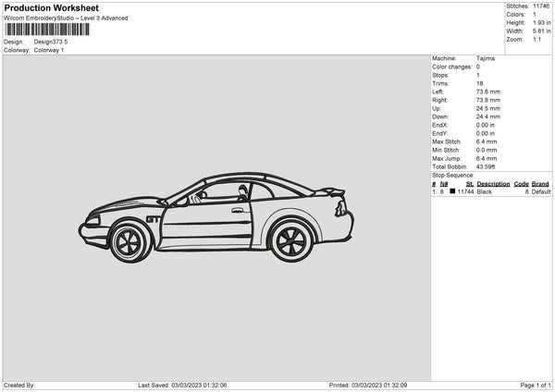Click the GT badge on the car door

[x=153, y=220]
